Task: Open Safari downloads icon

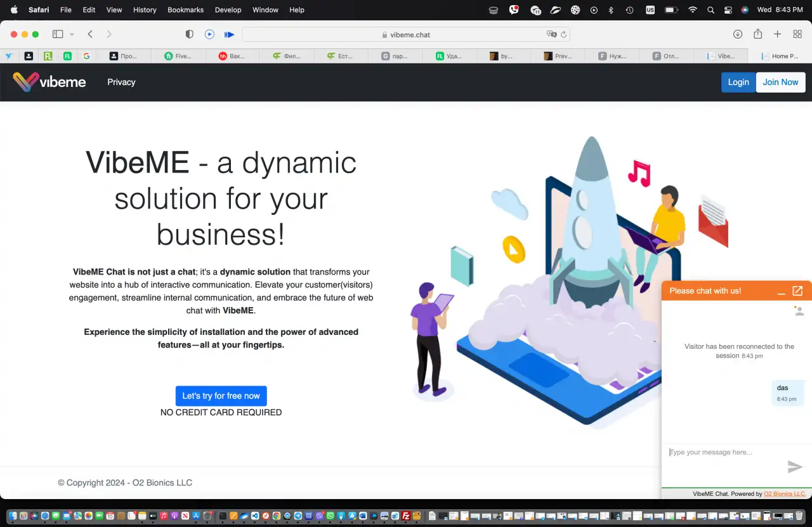Action: click(x=738, y=34)
